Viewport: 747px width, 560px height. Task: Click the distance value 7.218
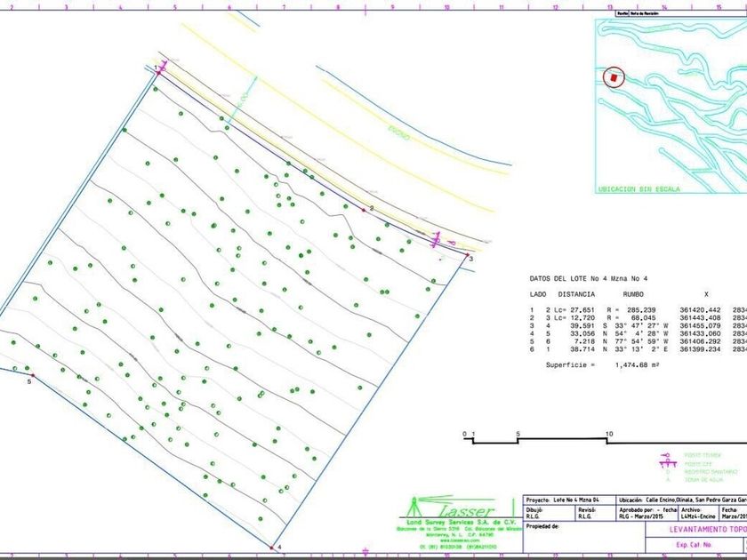(x=584, y=341)
